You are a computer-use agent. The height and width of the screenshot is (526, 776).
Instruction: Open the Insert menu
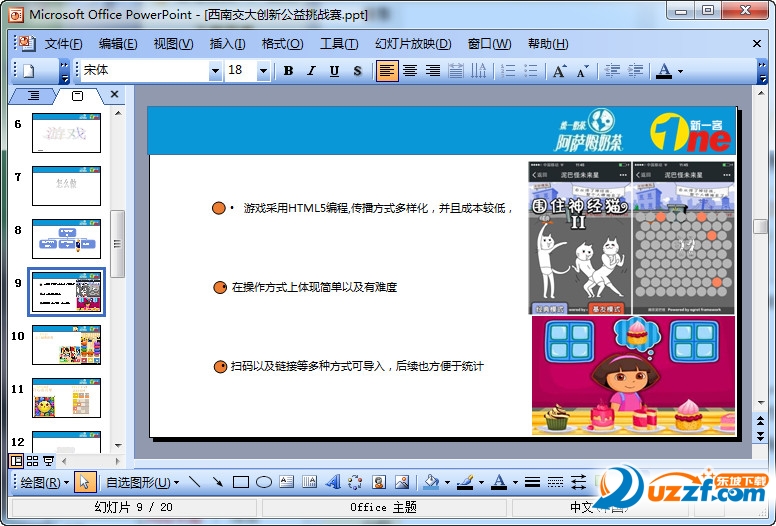pyautogui.click(x=227, y=44)
